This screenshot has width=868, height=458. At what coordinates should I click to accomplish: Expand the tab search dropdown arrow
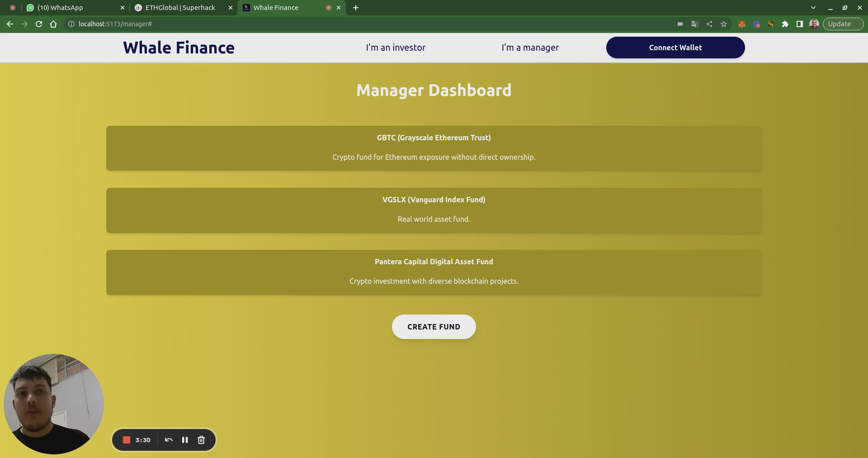(x=813, y=8)
